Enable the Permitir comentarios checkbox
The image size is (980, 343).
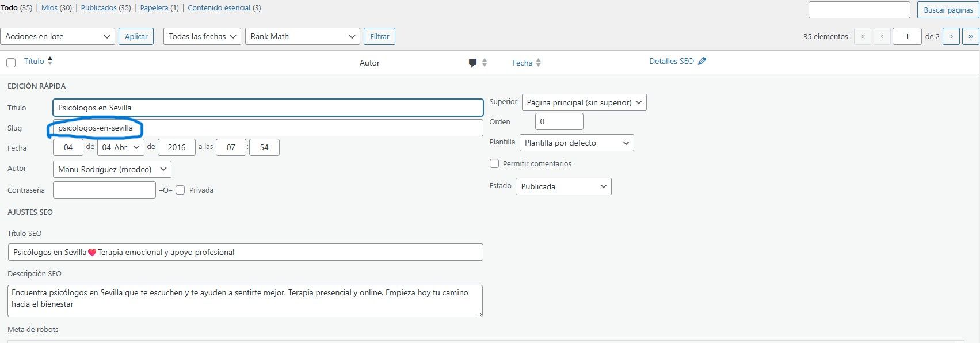(x=494, y=163)
